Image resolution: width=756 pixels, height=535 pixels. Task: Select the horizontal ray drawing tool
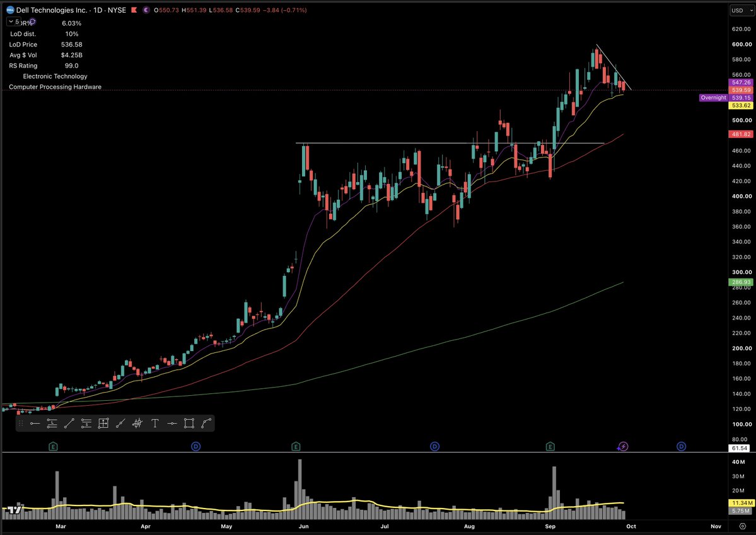pyautogui.click(x=35, y=423)
